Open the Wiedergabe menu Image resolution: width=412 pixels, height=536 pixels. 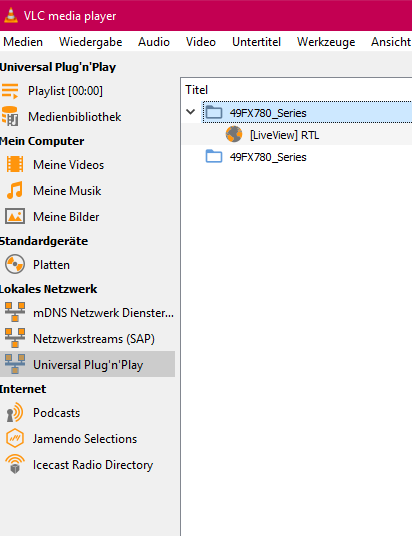point(90,42)
